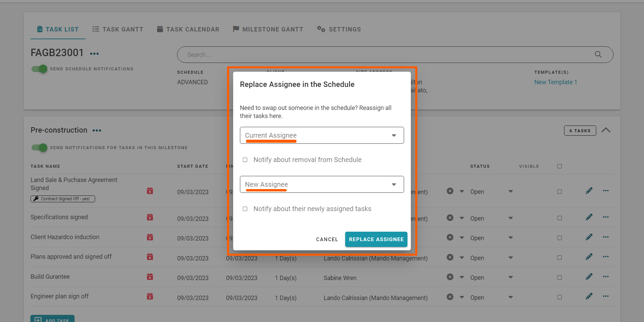Open FAGB23001 three-dot options menu
The image size is (644, 322).
[x=94, y=54]
